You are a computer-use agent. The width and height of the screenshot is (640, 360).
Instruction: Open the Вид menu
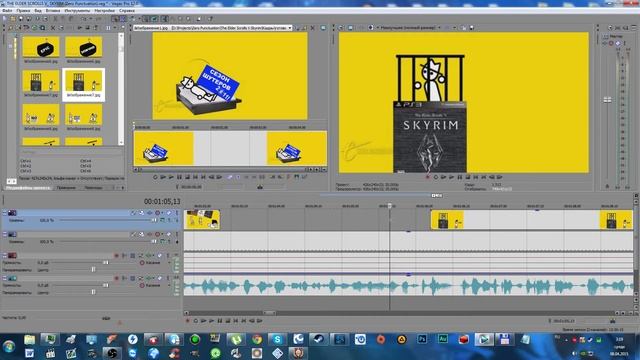click(x=38, y=11)
